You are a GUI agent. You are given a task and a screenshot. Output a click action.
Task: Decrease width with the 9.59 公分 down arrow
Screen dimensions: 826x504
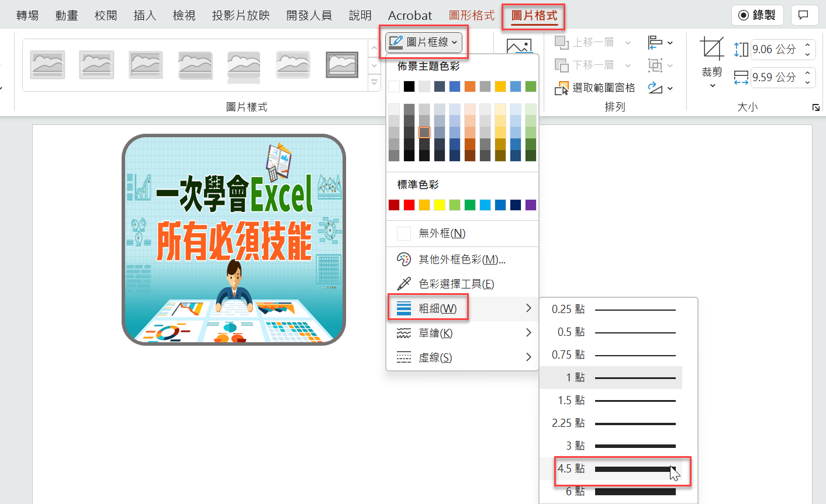click(x=808, y=82)
